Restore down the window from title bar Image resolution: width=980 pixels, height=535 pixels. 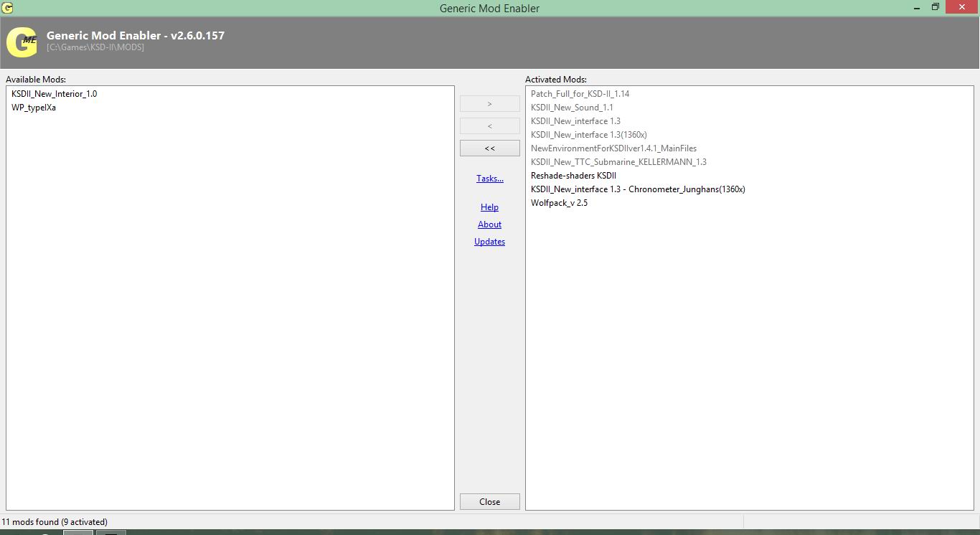pos(936,7)
